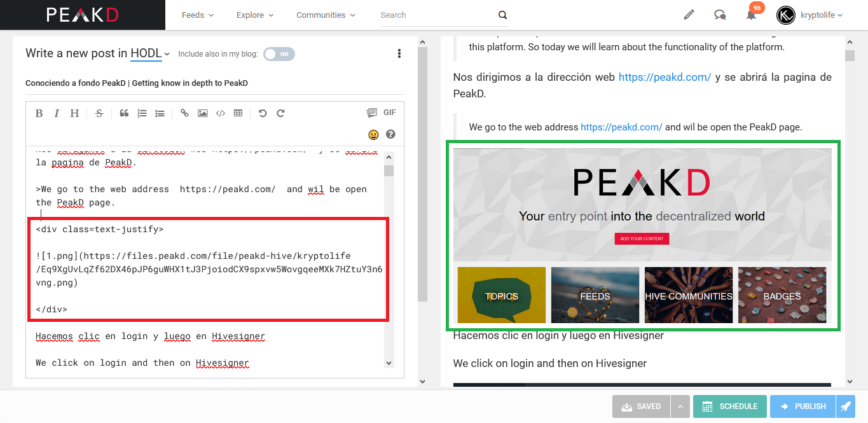868x423 pixels.
Task: Expand the kryptolife account dropdown
Action: click(822, 15)
